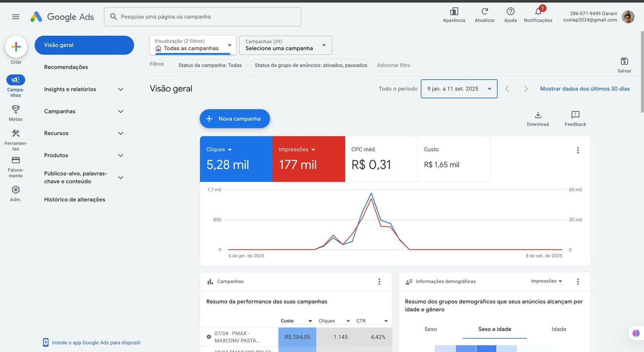
Task: Click the Atualizar refresh icon
Action: pyautogui.click(x=485, y=12)
